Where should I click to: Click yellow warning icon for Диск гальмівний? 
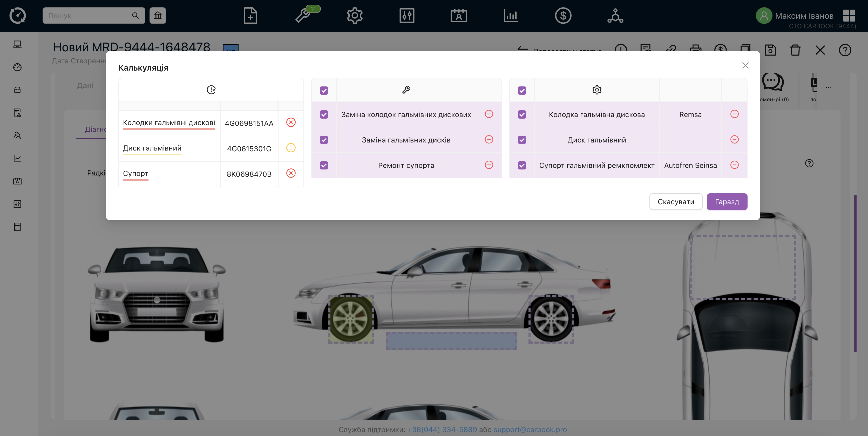click(291, 148)
